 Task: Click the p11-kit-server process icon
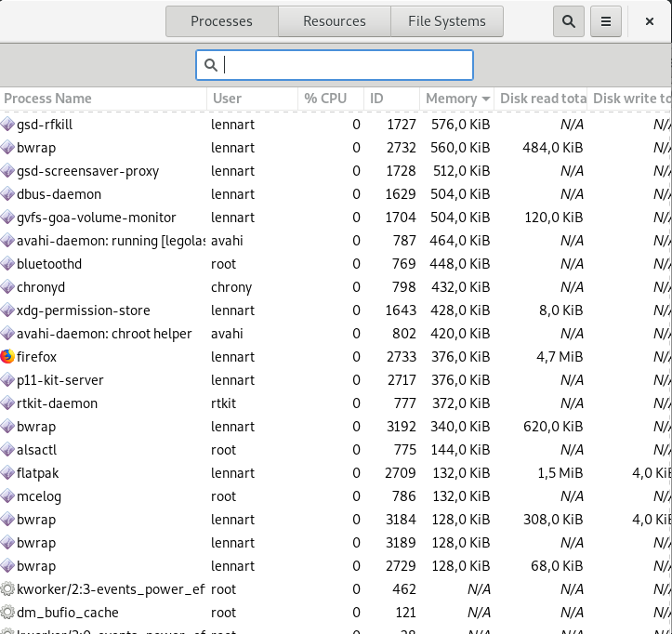(7, 380)
